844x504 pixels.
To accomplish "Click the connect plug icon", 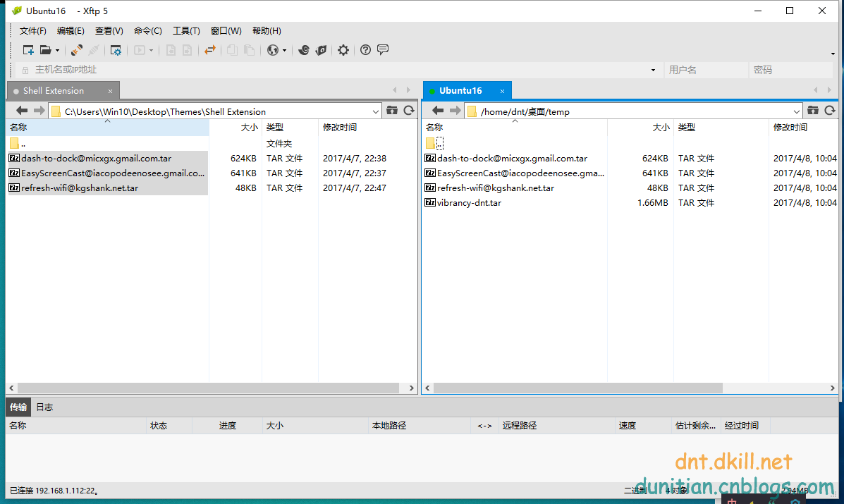I will pos(76,50).
